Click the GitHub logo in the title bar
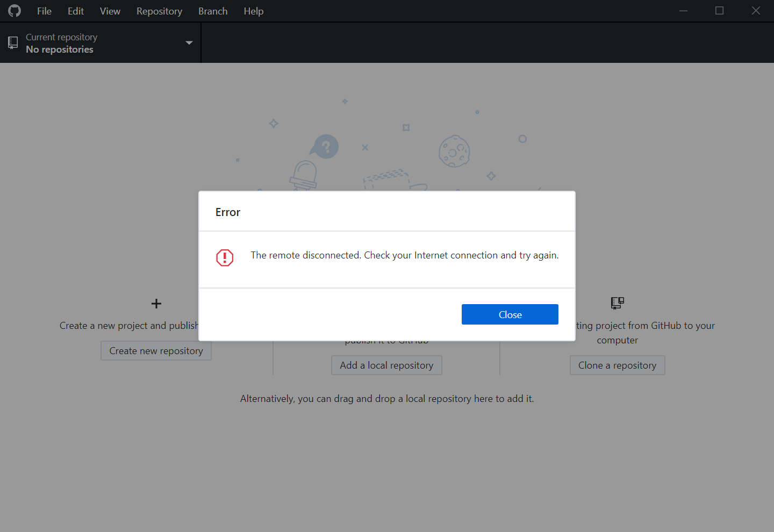The image size is (774, 532). 14,10
